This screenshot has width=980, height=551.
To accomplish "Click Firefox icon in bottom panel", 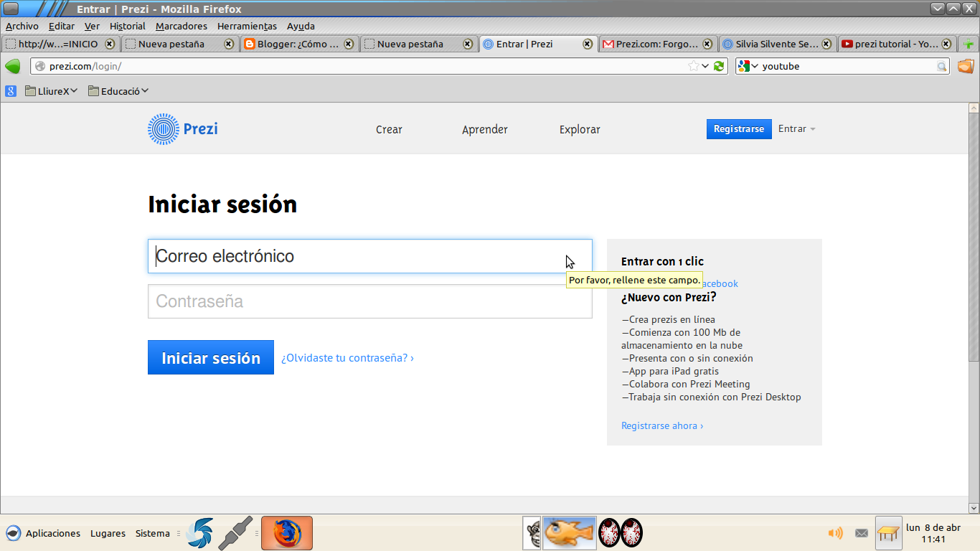I will point(287,533).
